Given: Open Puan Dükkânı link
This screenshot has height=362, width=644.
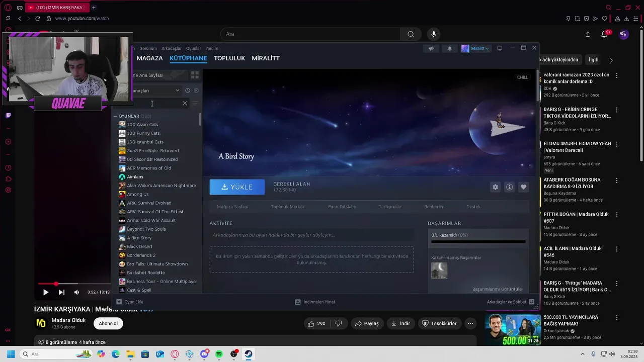Looking at the screenshot, I should tap(342, 207).
